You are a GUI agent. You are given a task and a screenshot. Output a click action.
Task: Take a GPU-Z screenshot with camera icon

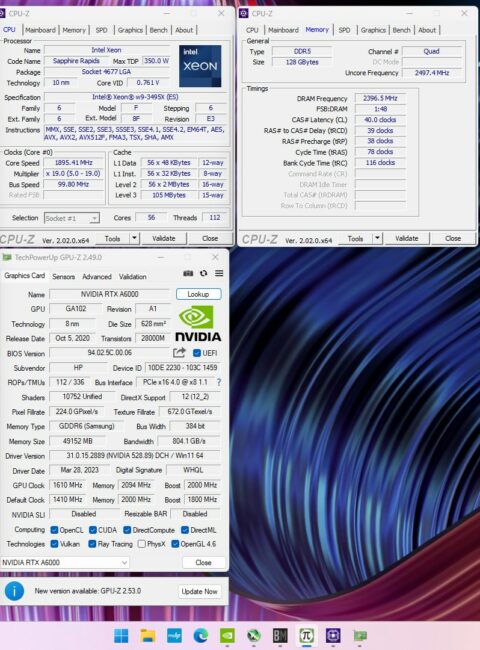[188, 273]
